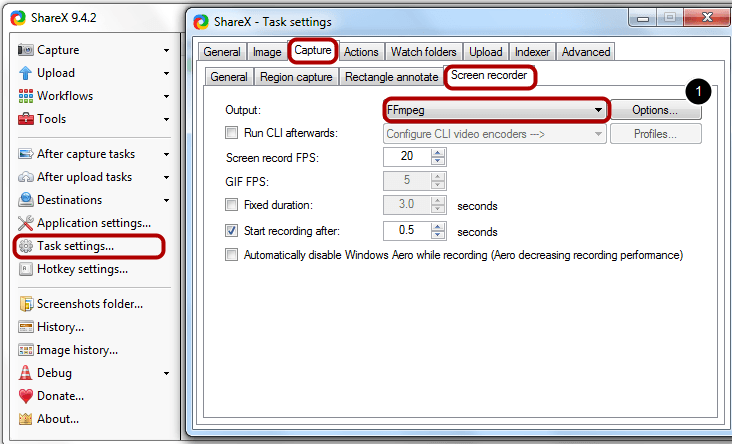Click the Screenshots folder icon
The width and height of the screenshot is (732, 444).
point(26,304)
